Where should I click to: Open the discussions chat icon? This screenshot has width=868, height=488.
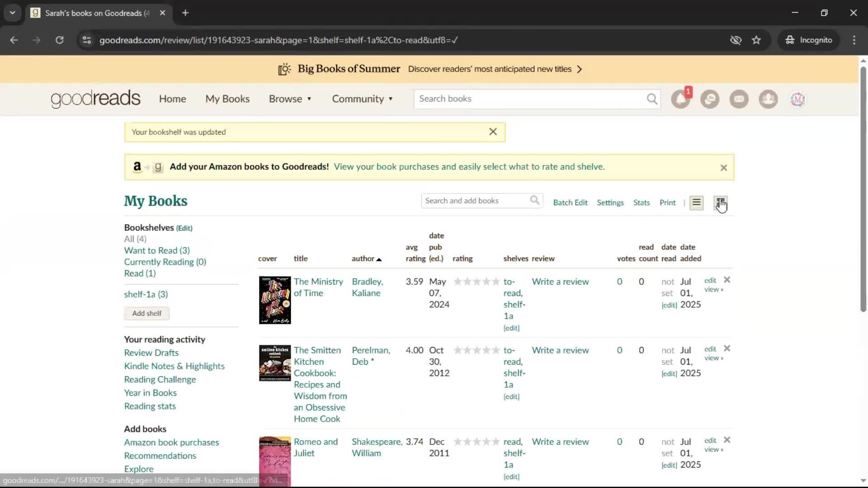[710, 99]
